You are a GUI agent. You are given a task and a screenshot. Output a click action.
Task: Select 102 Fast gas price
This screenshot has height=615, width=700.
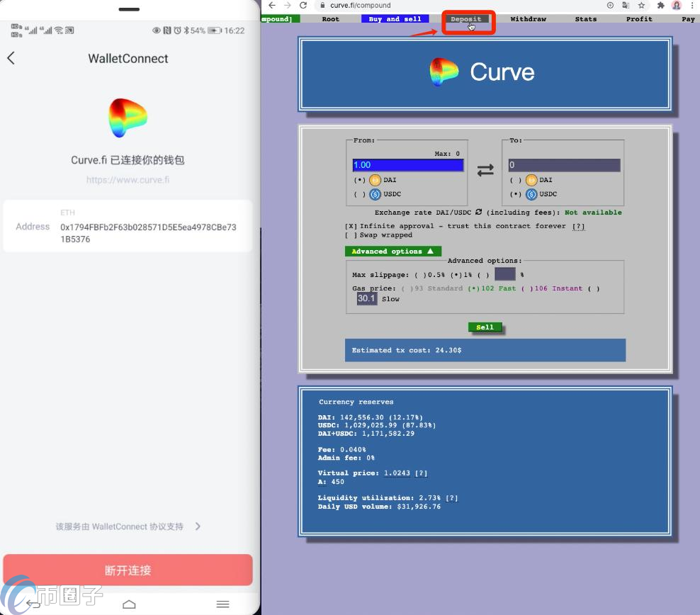474,289
